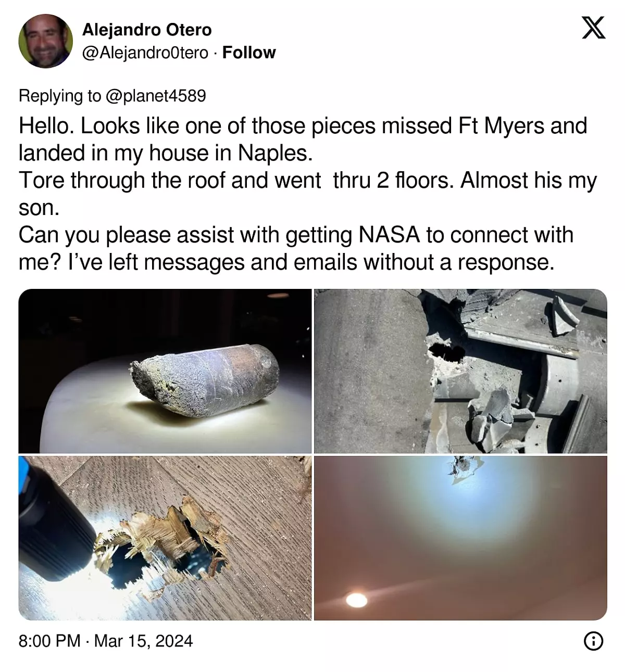Viewport: 625px width, 672px height.
Task: Open the space debris cylinder photo
Action: (x=165, y=371)
